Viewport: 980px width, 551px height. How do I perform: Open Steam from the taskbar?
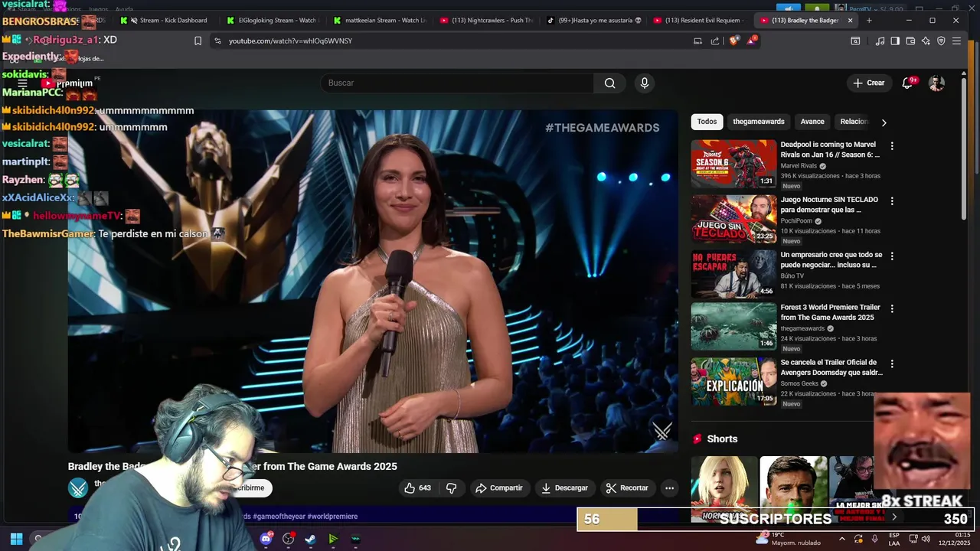point(310,539)
